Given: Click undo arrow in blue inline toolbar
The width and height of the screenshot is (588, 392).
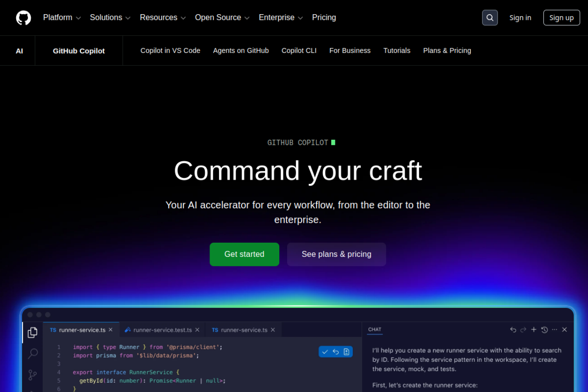Looking at the screenshot, I should (336, 352).
